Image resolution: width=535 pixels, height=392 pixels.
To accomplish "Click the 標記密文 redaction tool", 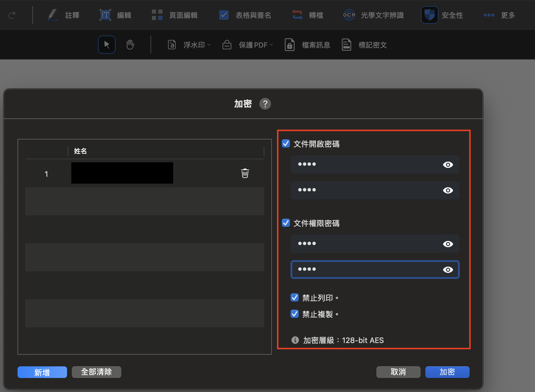I will coord(364,45).
